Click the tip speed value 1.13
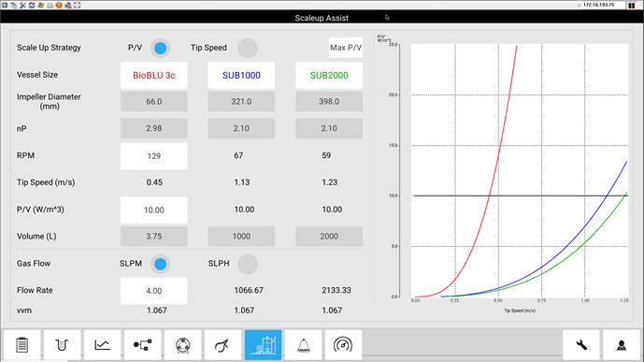Image resolution: width=644 pixels, height=362 pixels. tap(242, 182)
